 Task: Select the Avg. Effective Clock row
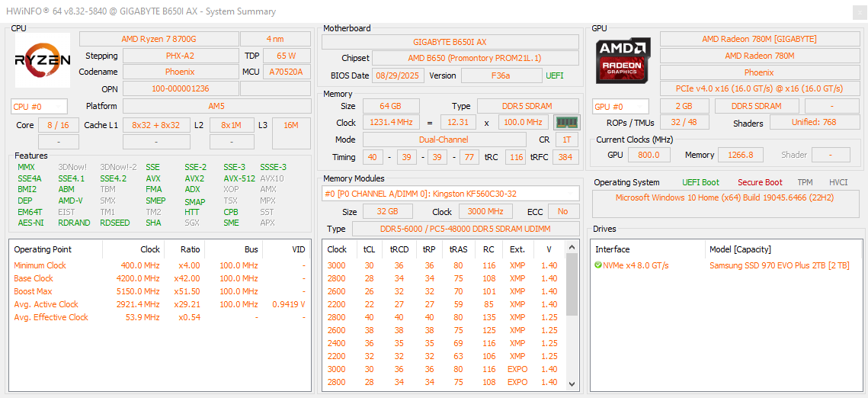pyautogui.click(x=160, y=317)
